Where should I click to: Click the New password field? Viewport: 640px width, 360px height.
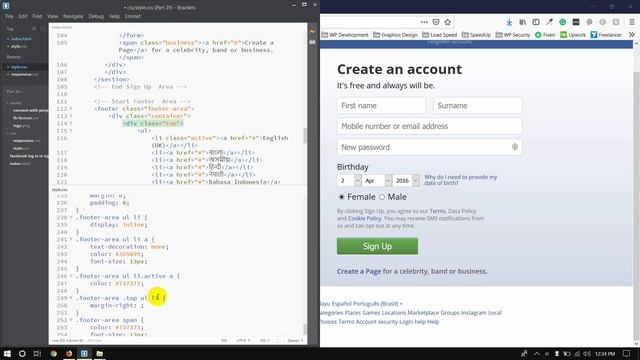coord(429,147)
